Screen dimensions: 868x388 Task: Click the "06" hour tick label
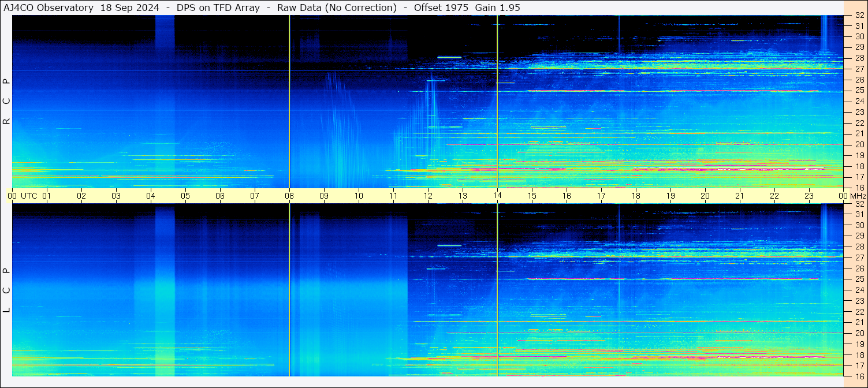(x=220, y=196)
